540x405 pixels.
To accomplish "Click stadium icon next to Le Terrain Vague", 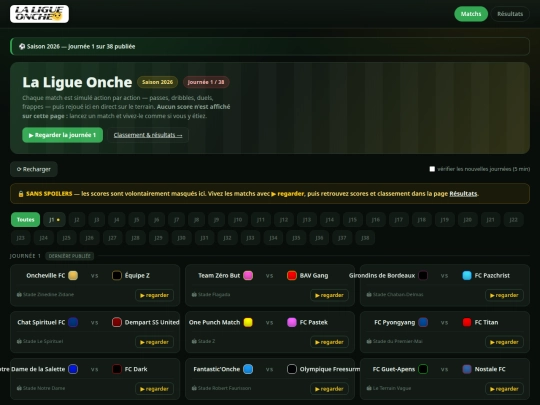I will coord(369,388).
